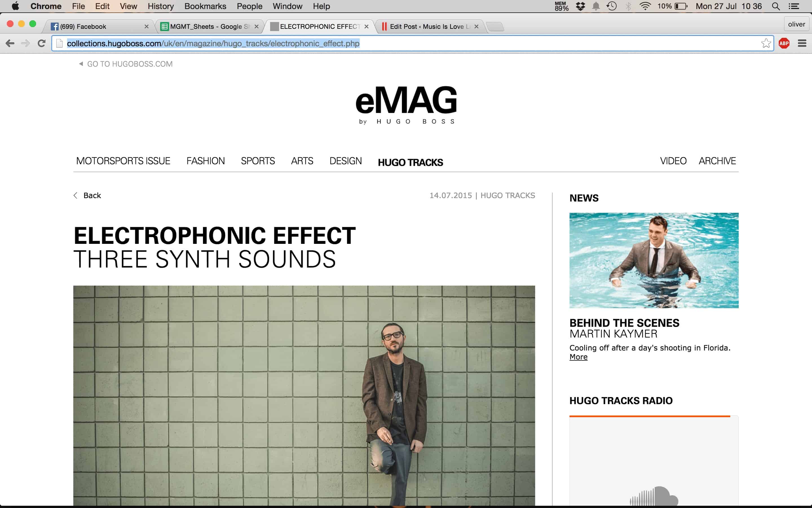The image size is (812, 508).
Task: Switch to the Edit Post Music Is Love tab
Action: (429, 27)
